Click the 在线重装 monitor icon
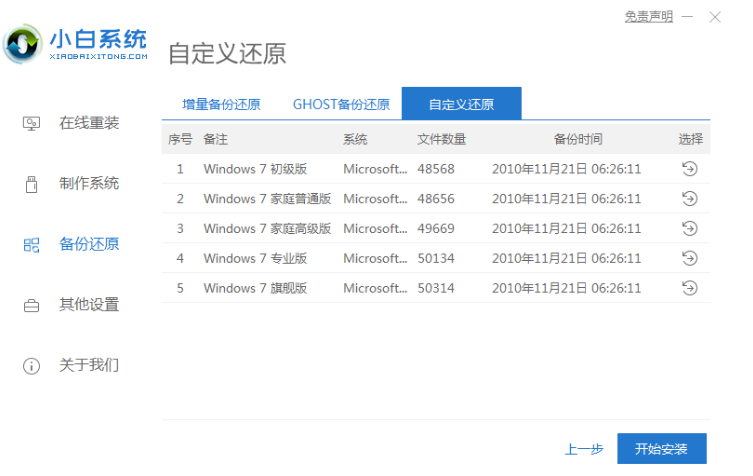Image resolution: width=753 pixels, height=476 pixels. pyautogui.click(x=31, y=124)
